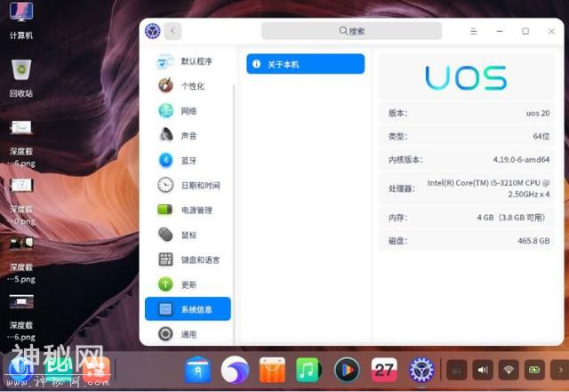Image resolution: width=569 pixels, height=392 pixels.
Task: Open the Computer (计算机) desktop icon
Action: (21, 20)
